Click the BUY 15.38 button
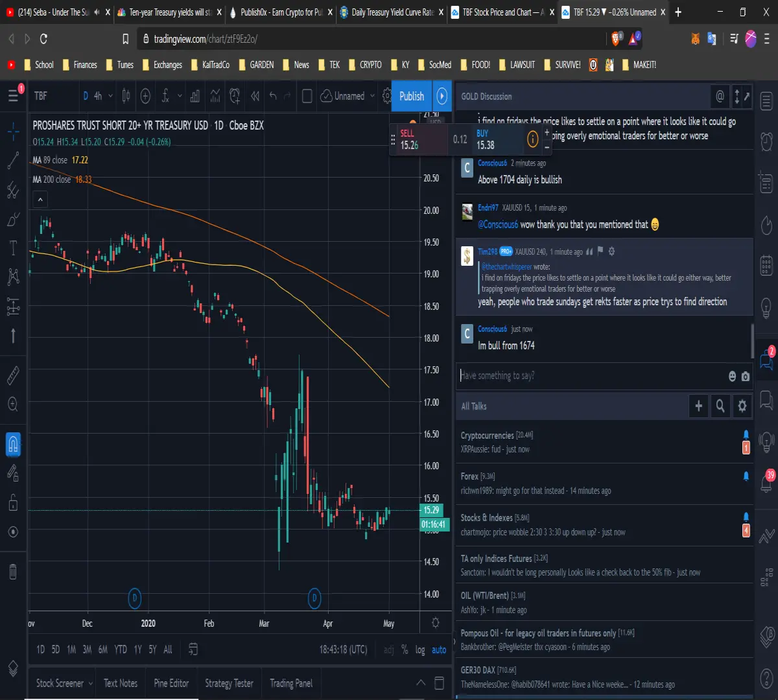This screenshot has height=700, width=778. [498, 139]
